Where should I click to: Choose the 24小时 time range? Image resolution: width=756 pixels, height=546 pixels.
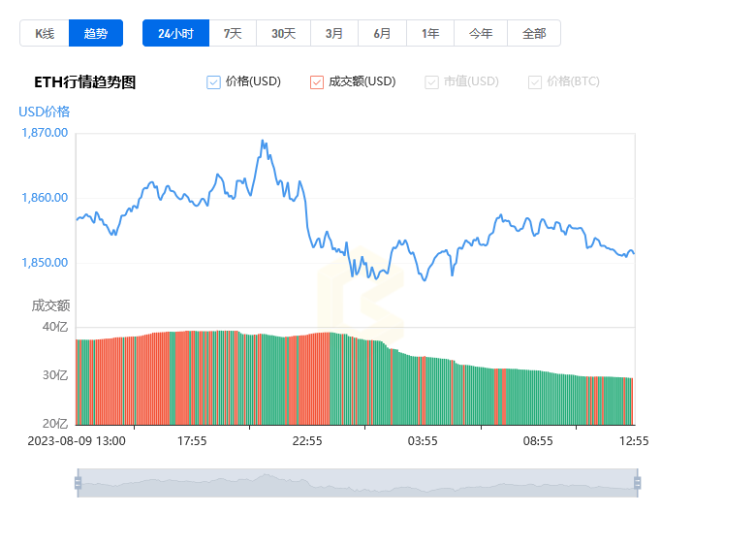pyautogui.click(x=176, y=33)
